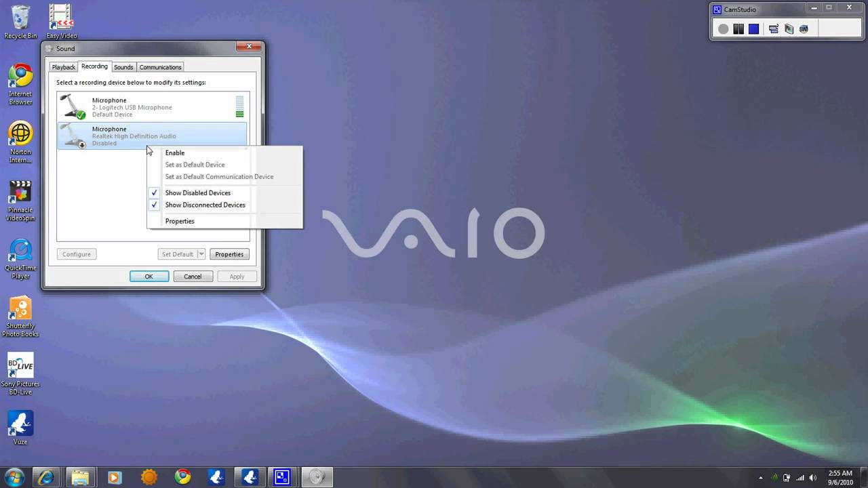Toggle Show Disabled Devices option

(224, 193)
